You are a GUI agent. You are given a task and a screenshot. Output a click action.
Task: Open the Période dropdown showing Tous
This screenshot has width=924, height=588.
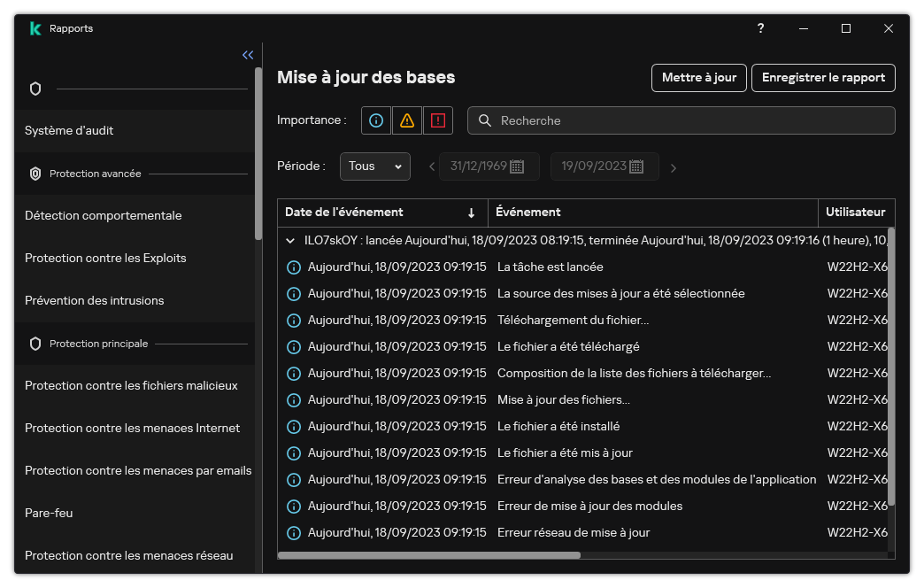click(x=374, y=166)
